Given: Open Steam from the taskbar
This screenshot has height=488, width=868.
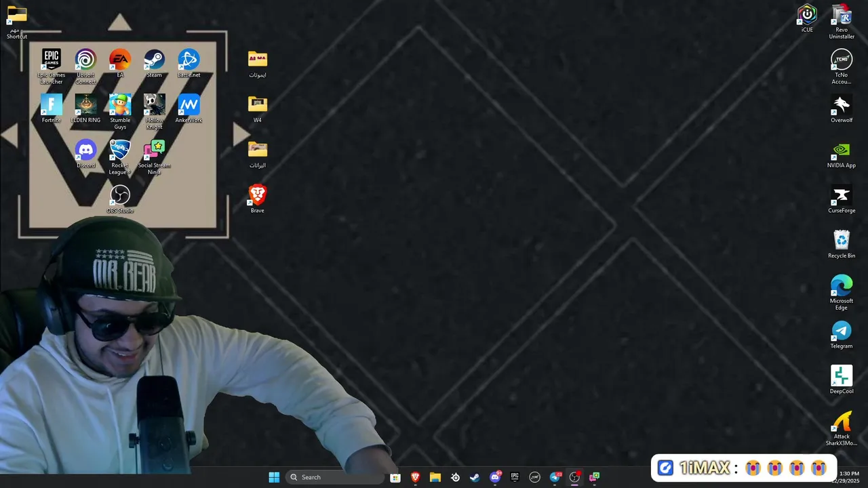Looking at the screenshot, I should click(475, 477).
